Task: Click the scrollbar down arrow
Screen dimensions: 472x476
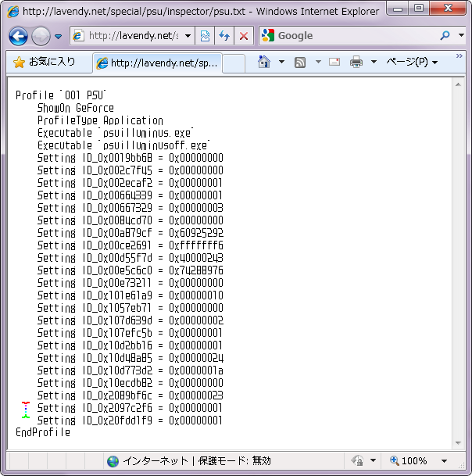Action: click(459, 443)
